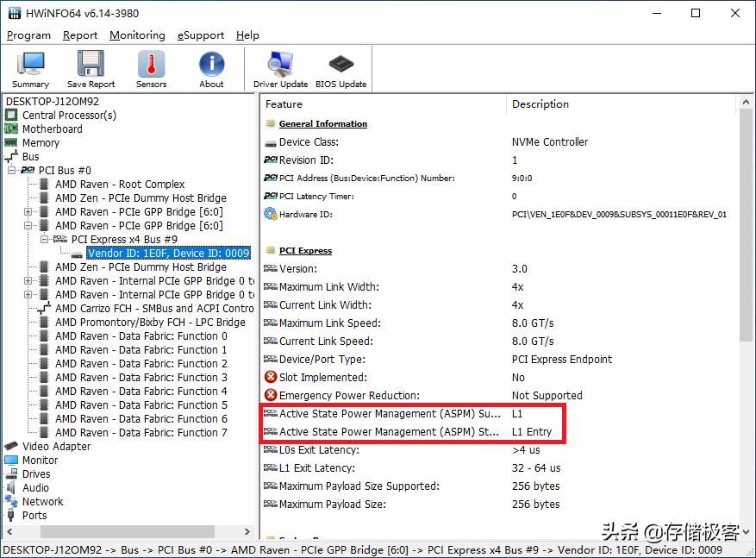Collapse the PCI Express x4 Bus #9 node
Viewport: 756px width, 558px height.
tap(45, 240)
